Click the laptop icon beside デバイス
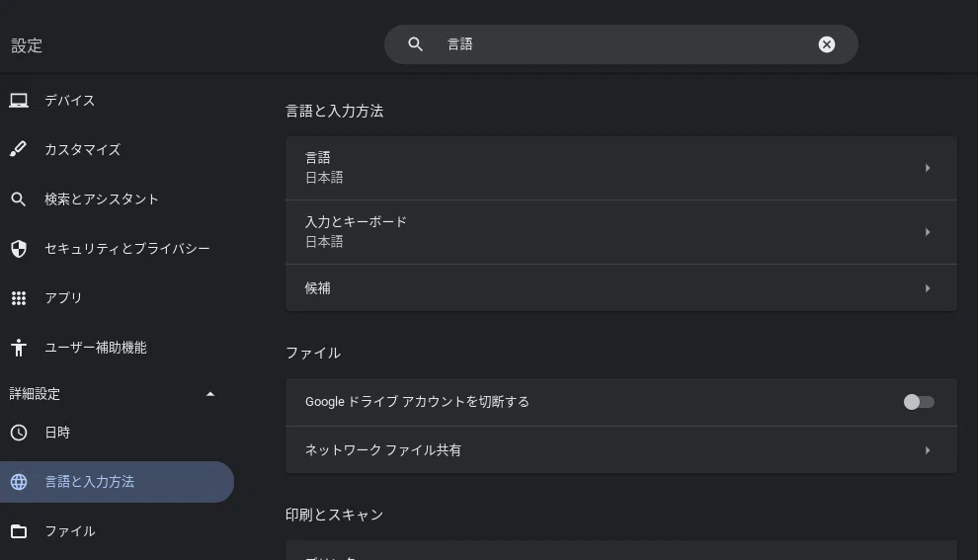Image resolution: width=978 pixels, height=560 pixels. pyautogui.click(x=19, y=101)
